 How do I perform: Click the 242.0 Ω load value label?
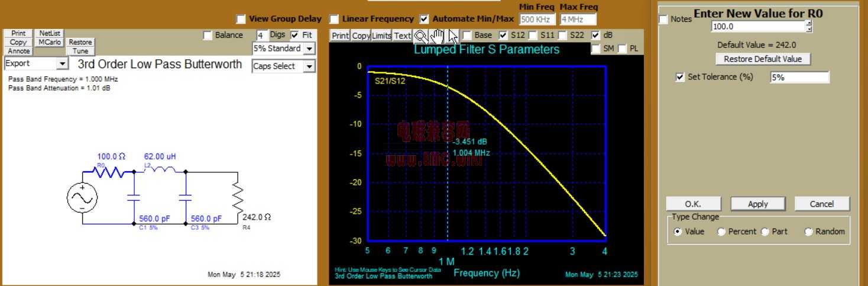pyautogui.click(x=257, y=217)
